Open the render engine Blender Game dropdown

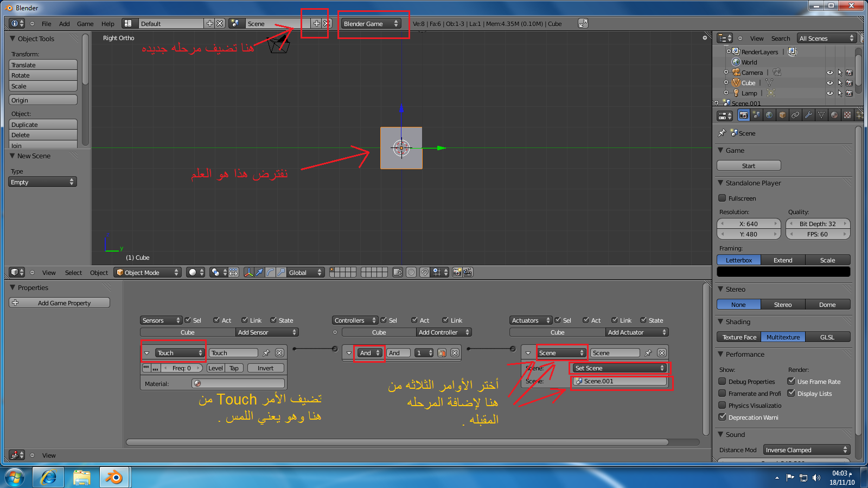click(x=371, y=23)
